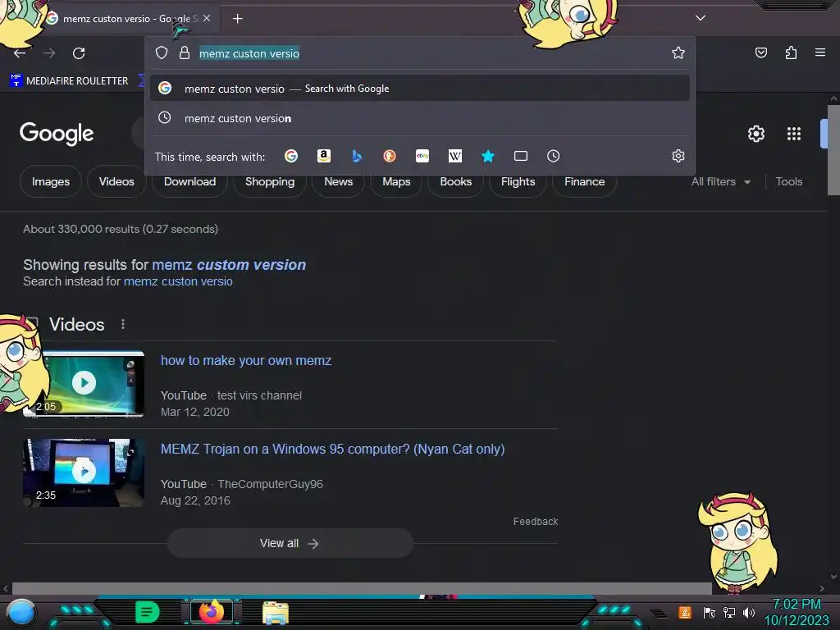Image resolution: width=840 pixels, height=630 pixels.
Task: Open taskbar clock showing 7:02 PM
Action: [x=796, y=612]
